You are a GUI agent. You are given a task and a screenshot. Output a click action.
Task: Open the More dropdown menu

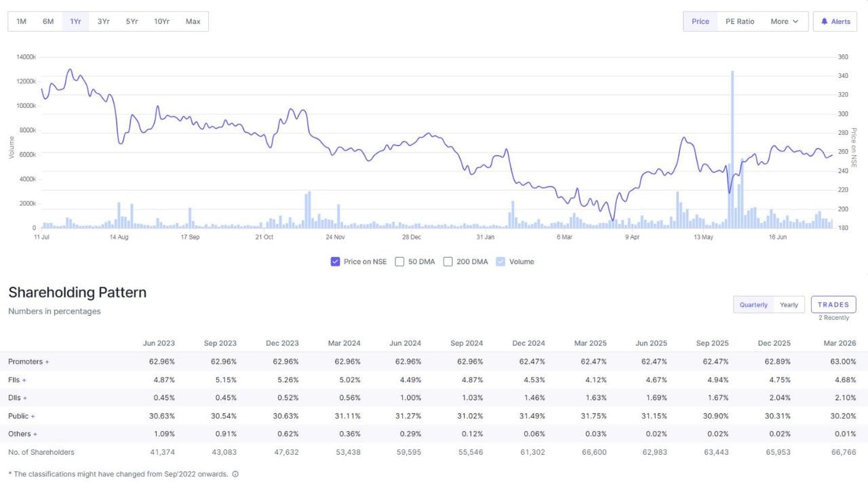pos(785,22)
